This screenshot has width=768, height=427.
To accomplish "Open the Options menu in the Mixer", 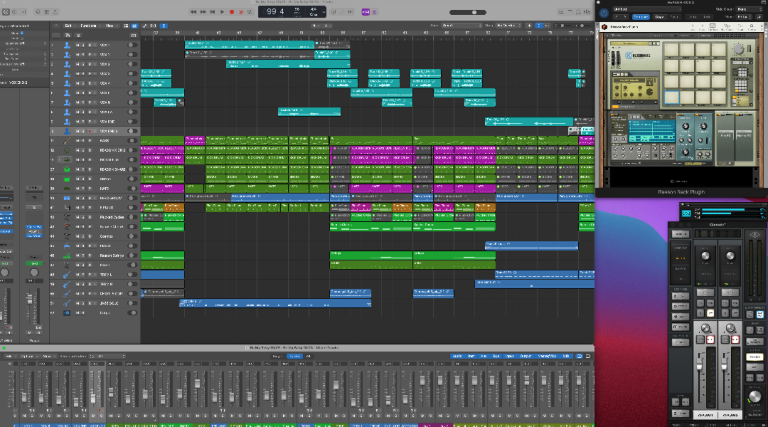I will point(27,356).
